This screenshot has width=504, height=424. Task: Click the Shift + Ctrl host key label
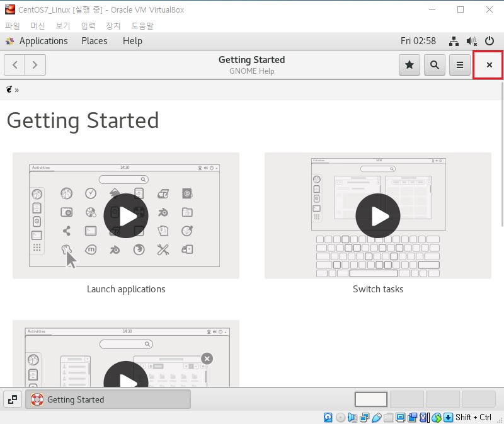tap(473, 417)
